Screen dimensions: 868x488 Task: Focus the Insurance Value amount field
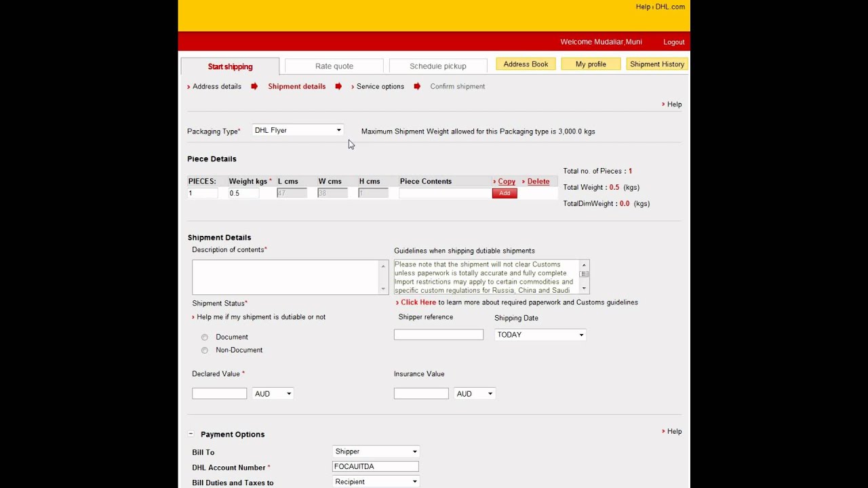point(421,394)
